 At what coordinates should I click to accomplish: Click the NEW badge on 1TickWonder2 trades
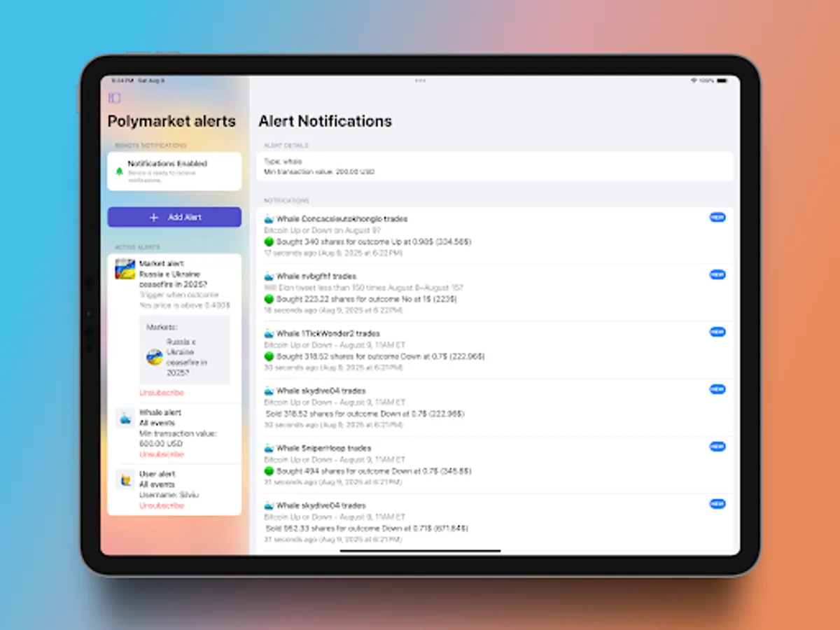pyautogui.click(x=717, y=332)
